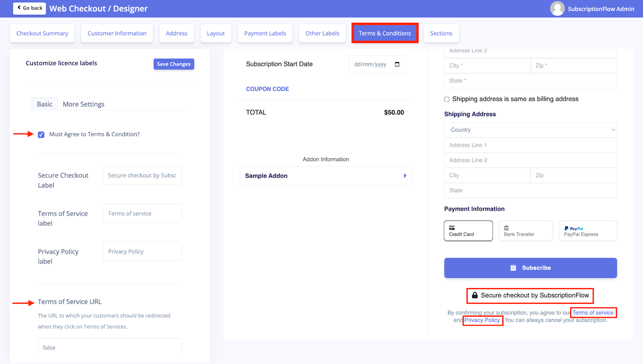This screenshot has height=364, width=643.
Task: Click the billing City field
Action: tap(487, 65)
